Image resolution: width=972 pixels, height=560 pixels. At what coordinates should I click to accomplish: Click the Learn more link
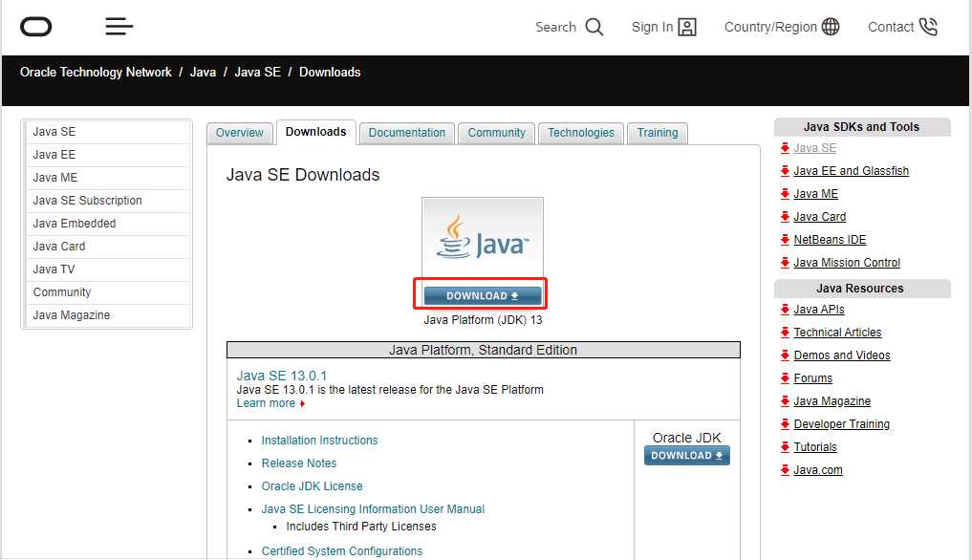266,403
